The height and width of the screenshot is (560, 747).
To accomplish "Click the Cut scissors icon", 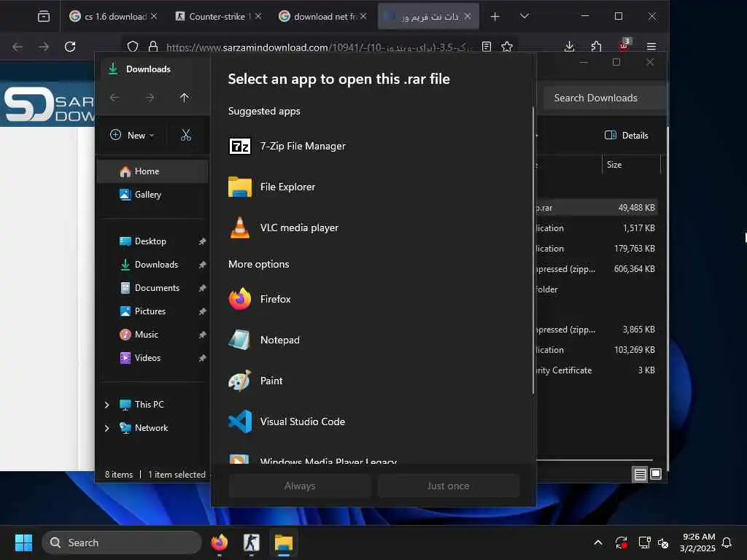I will click(186, 135).
